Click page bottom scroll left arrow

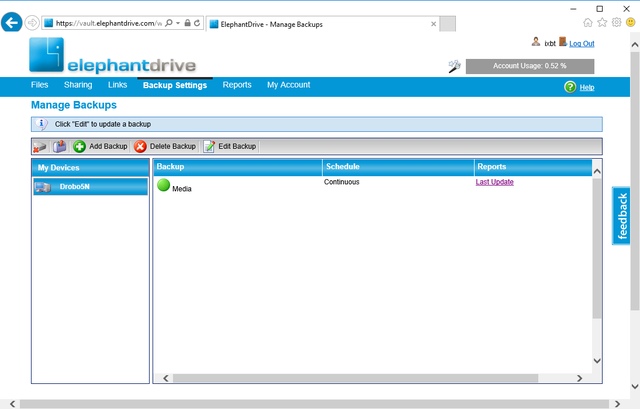click(x=12, y=404)
